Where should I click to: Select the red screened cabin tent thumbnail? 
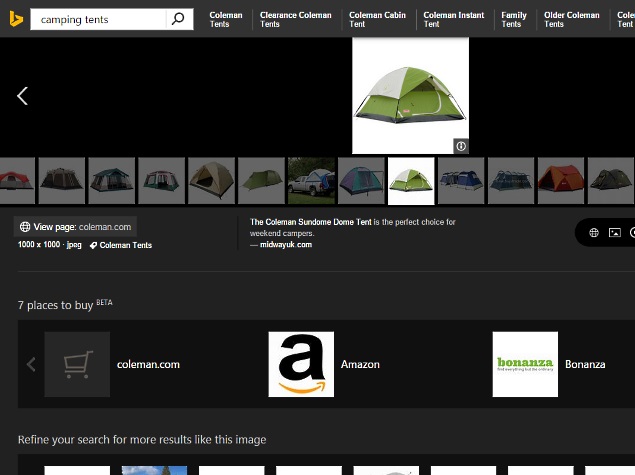[x=161, y=181]
